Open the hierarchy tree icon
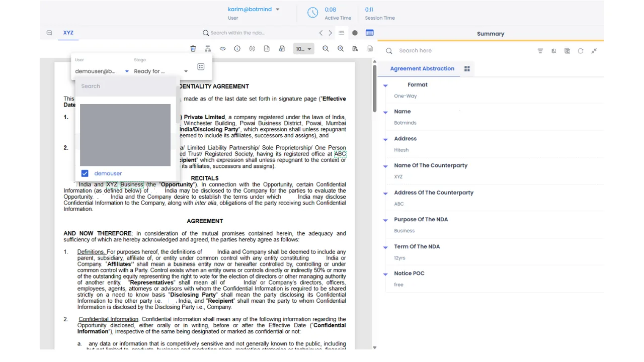Screen dimensions: 644x362 208,49
